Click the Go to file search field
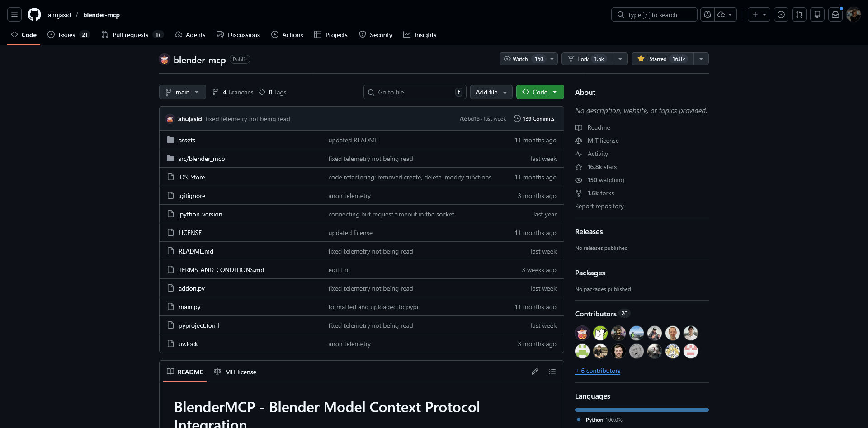Image resolution: width=868 pixels, height=428 pixels. pyautogui.click(x=415, y=92)
